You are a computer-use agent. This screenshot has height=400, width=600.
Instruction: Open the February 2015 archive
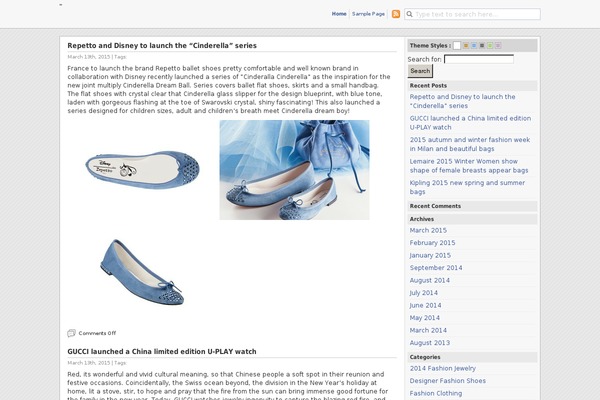(432, 243)
